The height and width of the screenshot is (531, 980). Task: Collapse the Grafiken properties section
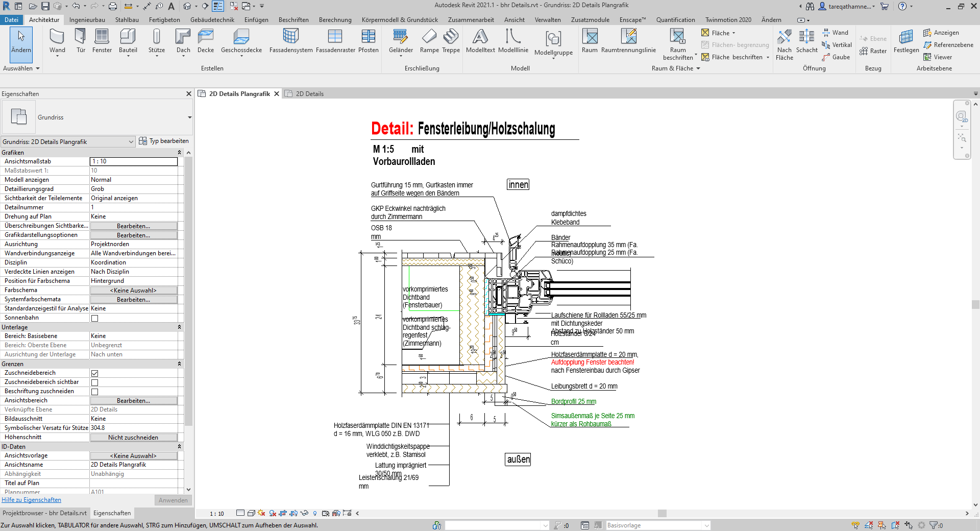pos(179,152)
